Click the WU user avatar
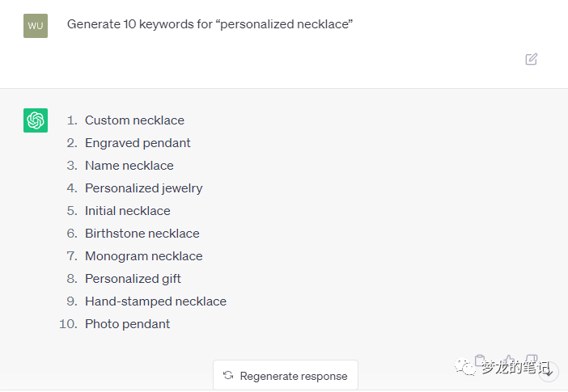This screenshot has width=568, height=392. (x=36, y=25)
